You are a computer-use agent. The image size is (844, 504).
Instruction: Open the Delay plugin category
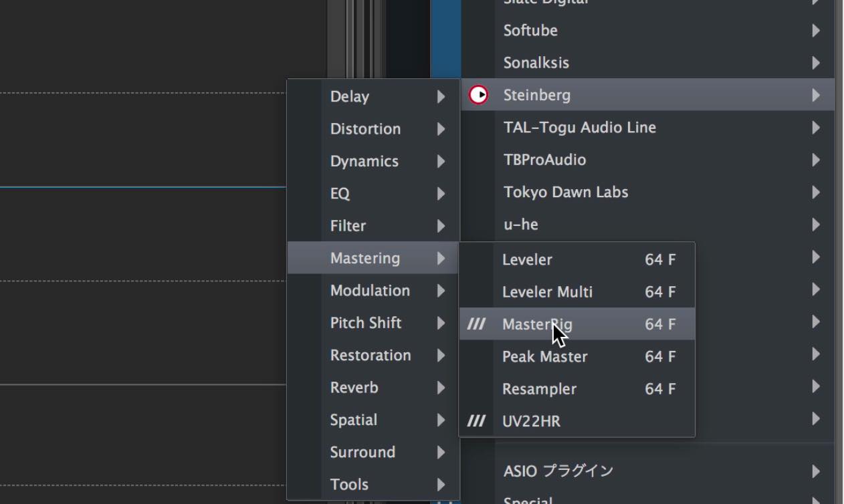[x=373, y=96]
